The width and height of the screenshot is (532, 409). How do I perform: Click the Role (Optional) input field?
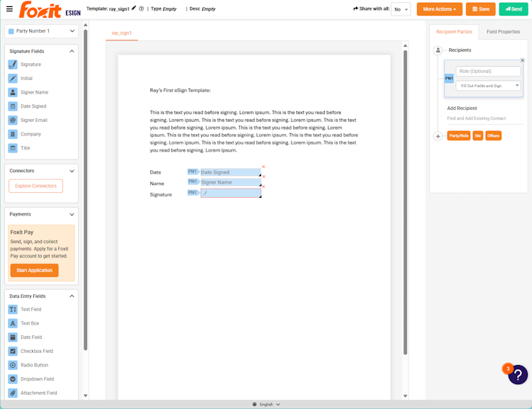pyautogui.click(x=488, y=71)
